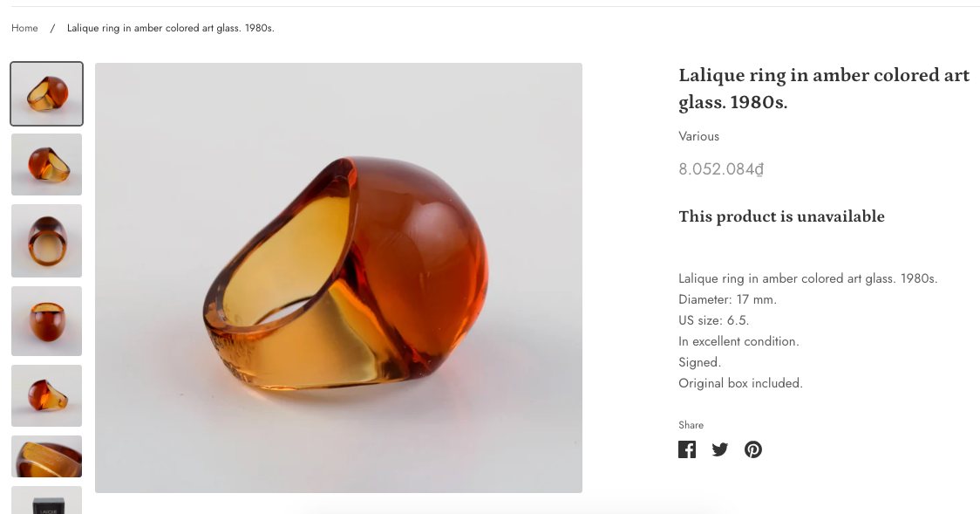Click the Share label above social icons
This screenshot has height=514, width=980.
pos(691,425)
